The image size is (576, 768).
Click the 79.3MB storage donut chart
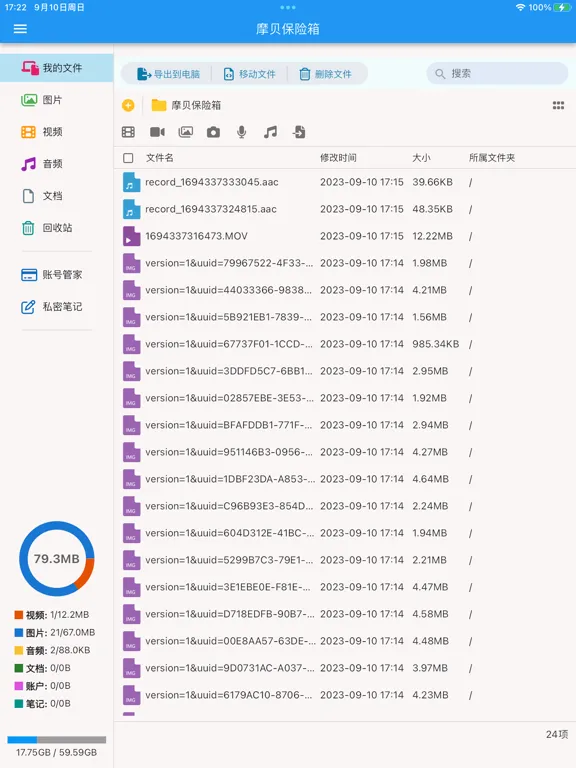point(57,559)
